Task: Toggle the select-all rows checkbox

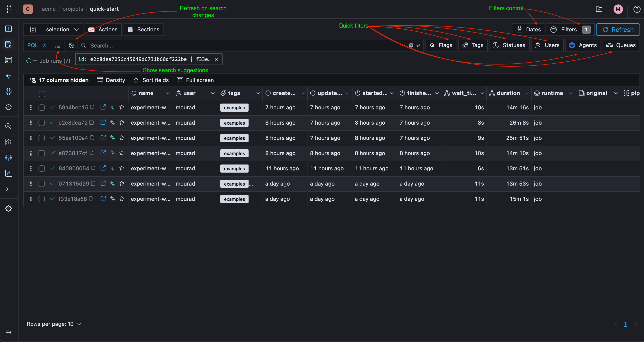Action: pyautogui.click(x=42, y=94)
